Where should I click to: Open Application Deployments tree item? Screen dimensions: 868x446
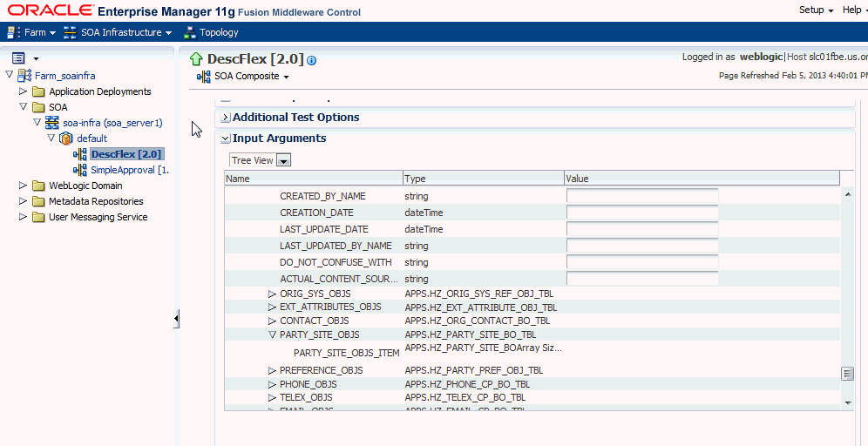click(100, 91)
